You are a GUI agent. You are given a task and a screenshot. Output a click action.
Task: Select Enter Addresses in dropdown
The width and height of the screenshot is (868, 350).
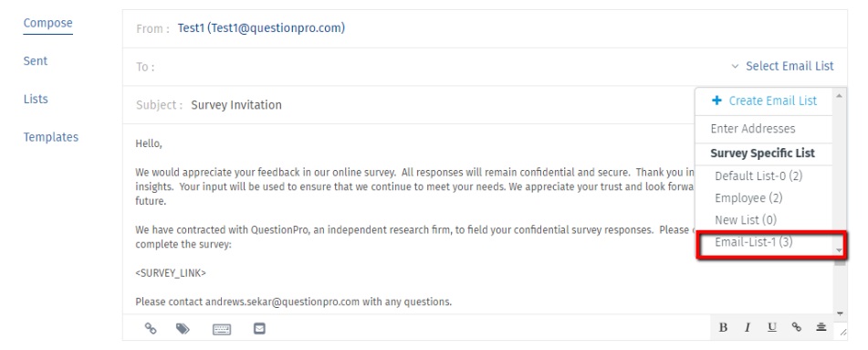(x=753, y=129)
